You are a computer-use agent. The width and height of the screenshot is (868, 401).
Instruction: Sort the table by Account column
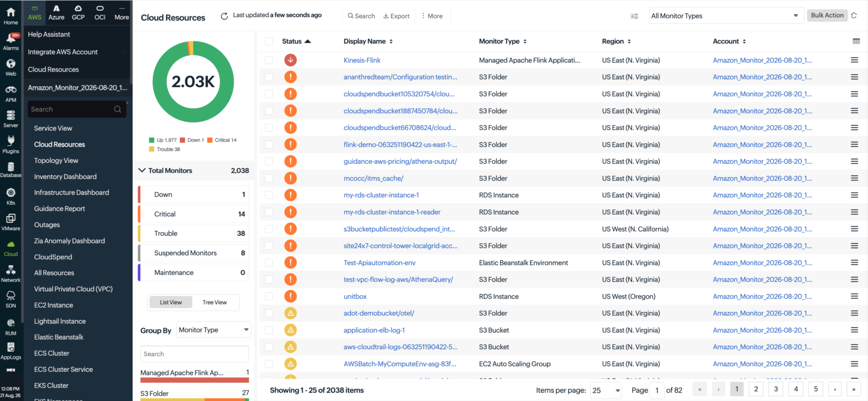[729, 41]
